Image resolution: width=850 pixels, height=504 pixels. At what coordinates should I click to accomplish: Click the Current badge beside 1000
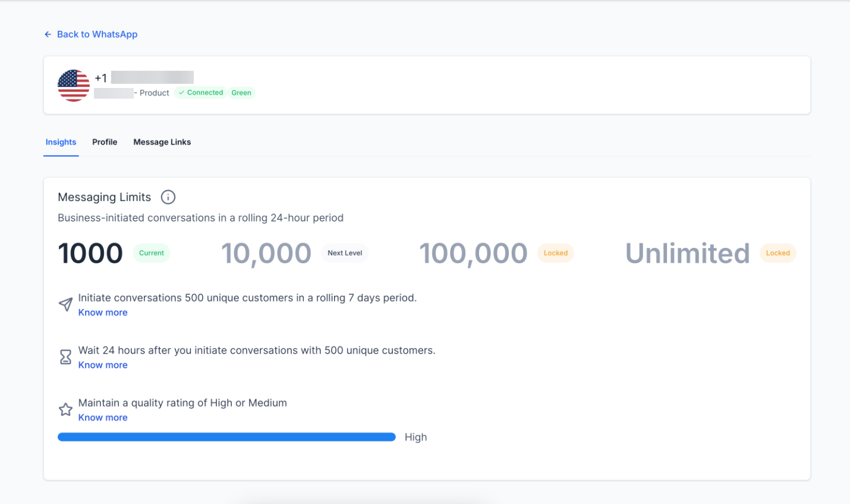coord(152,253)
